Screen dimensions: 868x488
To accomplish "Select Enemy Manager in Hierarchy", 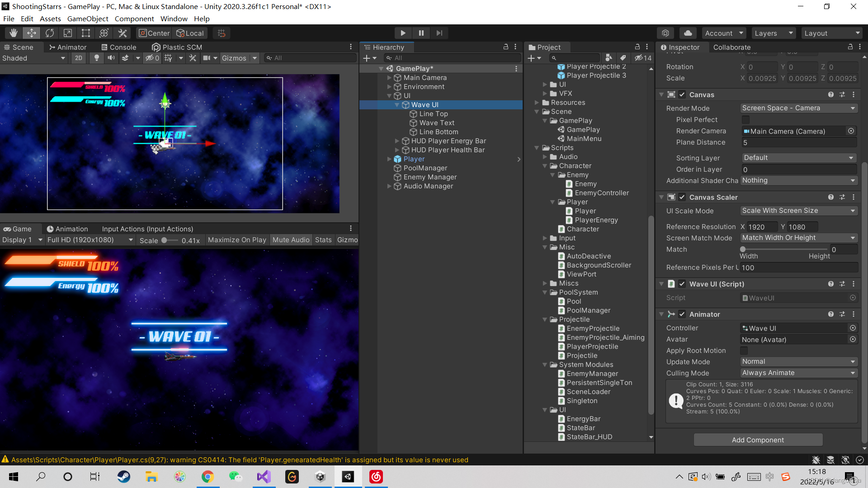I will 430,177.
